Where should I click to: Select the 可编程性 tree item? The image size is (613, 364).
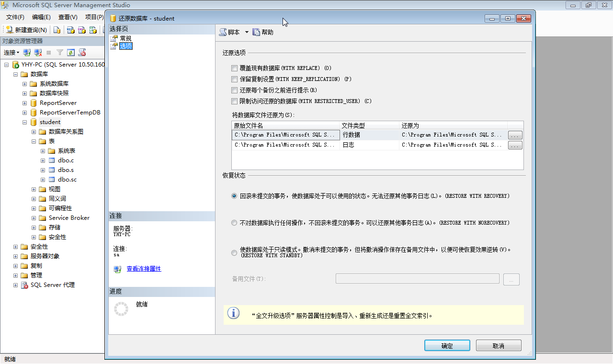pos(60,208)
